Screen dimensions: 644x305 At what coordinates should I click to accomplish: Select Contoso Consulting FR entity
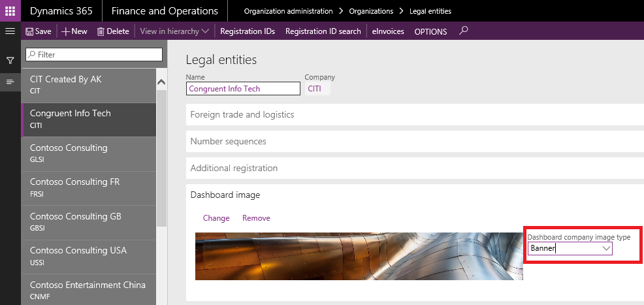89,188
